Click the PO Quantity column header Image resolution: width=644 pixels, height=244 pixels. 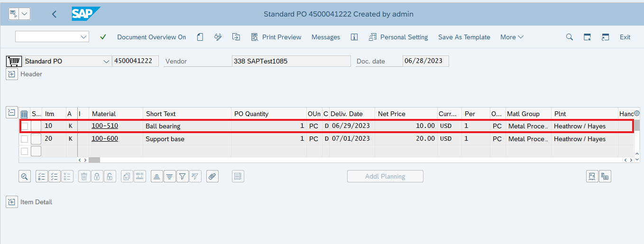click(268, 114)
